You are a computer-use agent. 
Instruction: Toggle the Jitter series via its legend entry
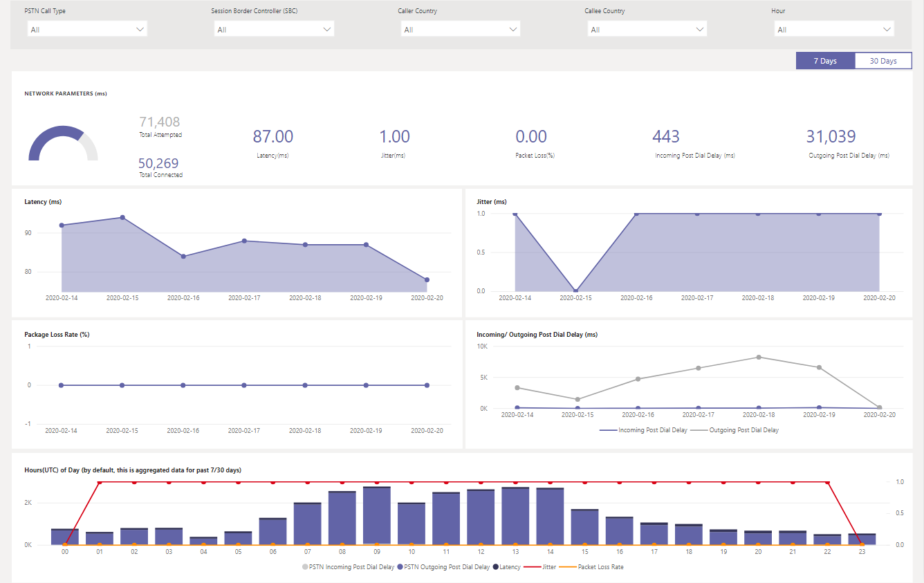pyautogui.click(x=531, y=566)
